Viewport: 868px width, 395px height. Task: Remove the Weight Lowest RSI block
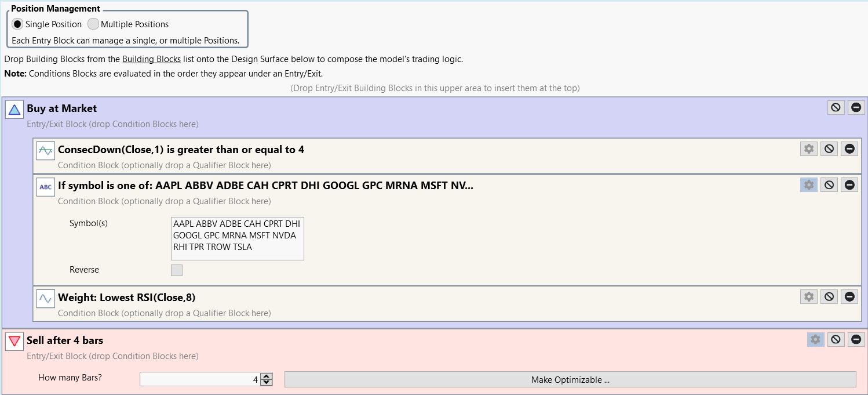[x=849, y=296]
